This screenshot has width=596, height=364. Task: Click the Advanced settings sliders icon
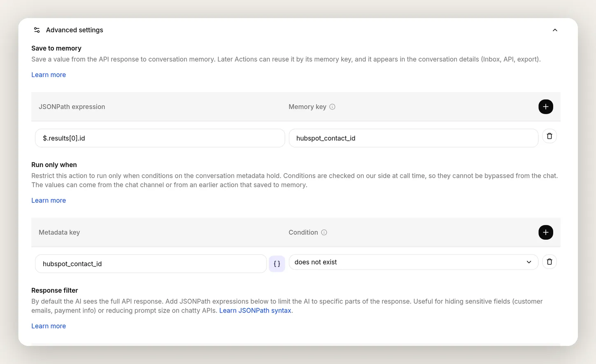coord(37,30)
